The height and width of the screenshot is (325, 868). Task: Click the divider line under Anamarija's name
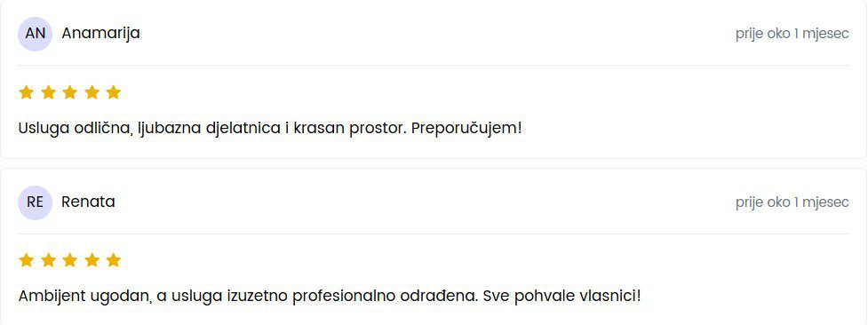pos(434,66)
